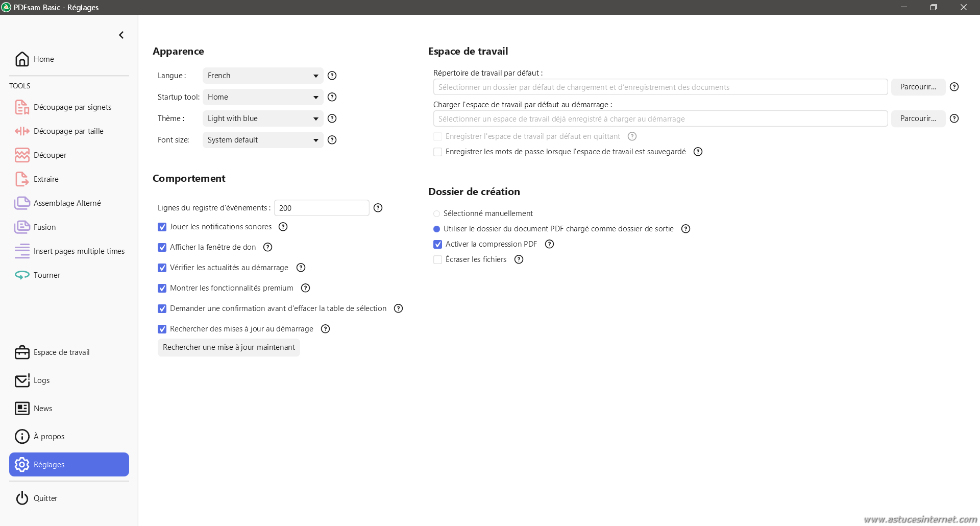
Task: Click the Insert pages multiple times icon
Action: click(22, 251)
